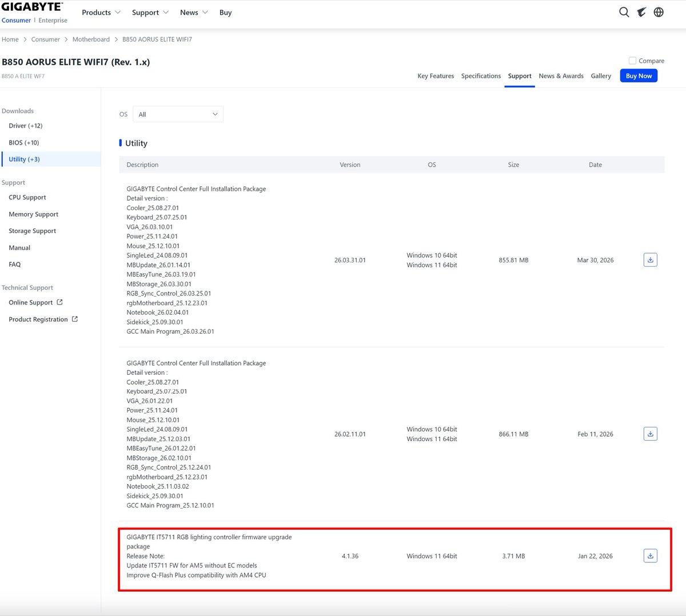Open BIOS (+10) downloads
Image resolution: width=686 pixels, height=616 pixels.
(x=24, y=143)
